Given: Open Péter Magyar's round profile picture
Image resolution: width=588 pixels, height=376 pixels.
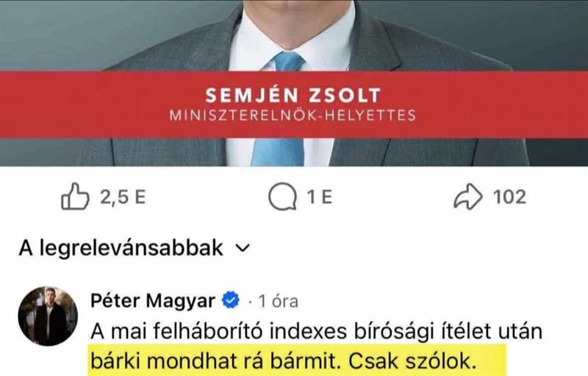Looking at the screenshot, I should click(48, 316).
